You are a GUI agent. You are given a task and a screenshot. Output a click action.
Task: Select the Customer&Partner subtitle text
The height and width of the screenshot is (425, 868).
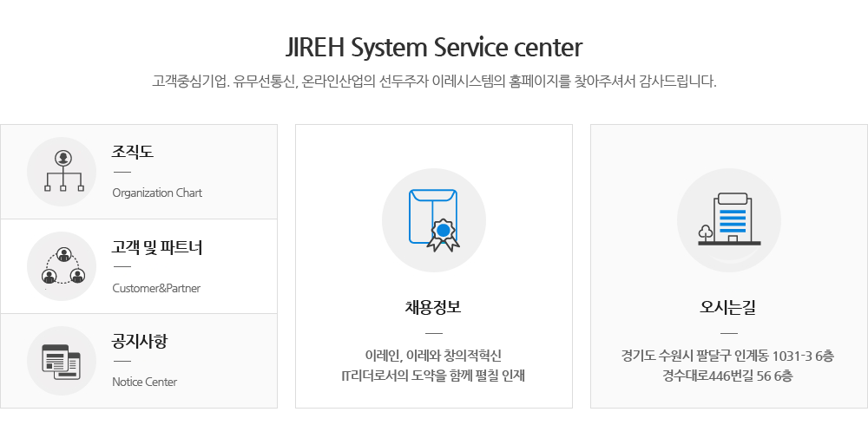[x=156, y=288]
